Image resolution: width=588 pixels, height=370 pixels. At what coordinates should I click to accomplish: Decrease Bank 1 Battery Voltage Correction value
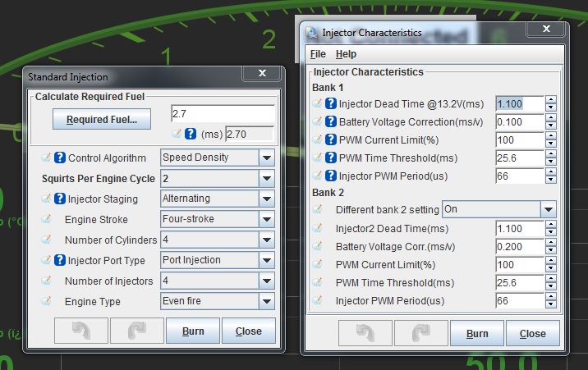[x=550, y=126]
